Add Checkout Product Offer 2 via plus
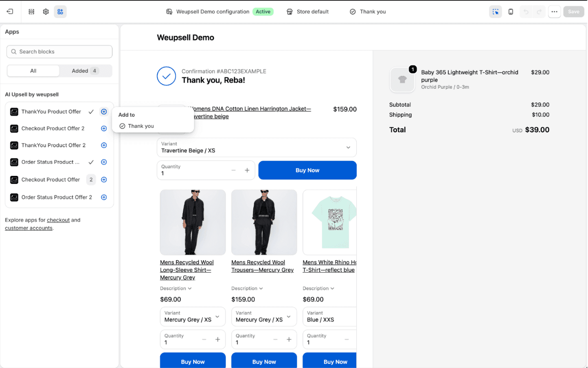 (x=104, y=129)
